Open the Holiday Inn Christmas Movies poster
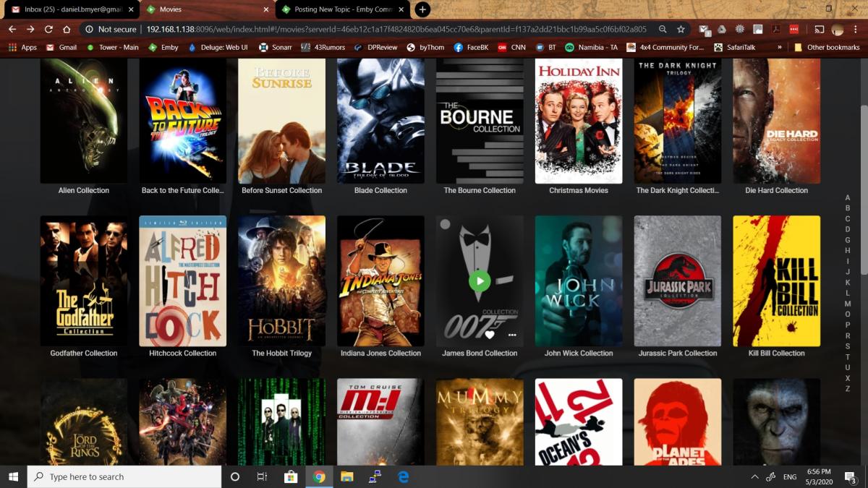Viewport: 868px width, 488px height. pos(579,121)
